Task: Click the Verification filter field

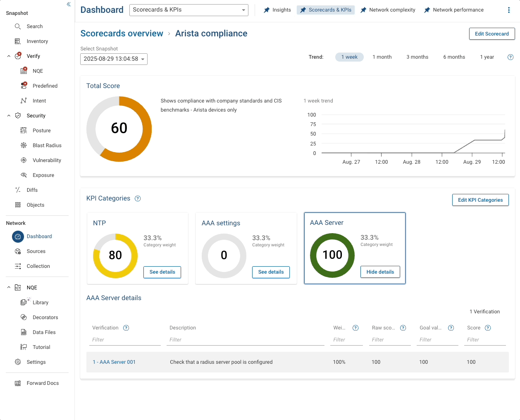Action: click(125, 340)
